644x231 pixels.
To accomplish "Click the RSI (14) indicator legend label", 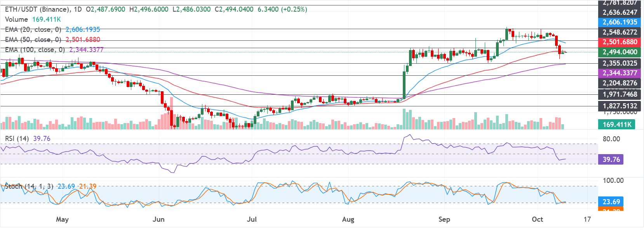I will [17, 139].
